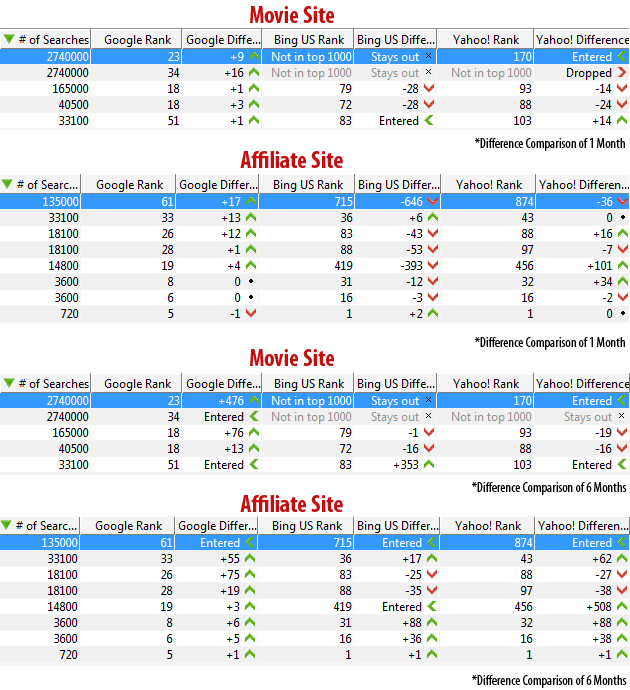Screen dimensions: 630x690
Task: Click Yahoo! Difference header in 6 Months Movie Site table
Action: point(582,384)
